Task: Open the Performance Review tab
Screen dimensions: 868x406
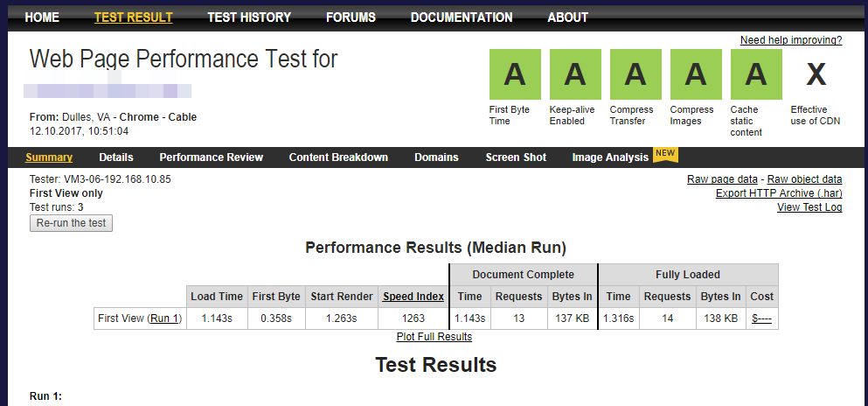Action: coord(211,157)
